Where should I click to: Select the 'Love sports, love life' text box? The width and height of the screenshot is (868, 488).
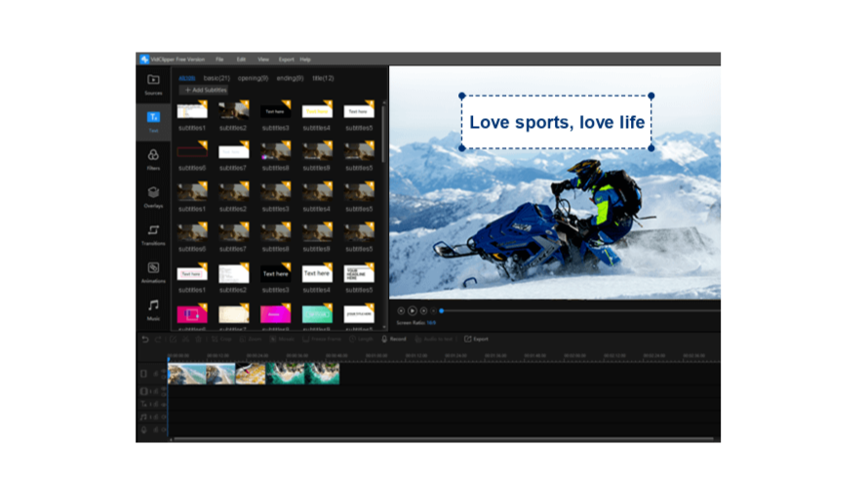[557, 122]
